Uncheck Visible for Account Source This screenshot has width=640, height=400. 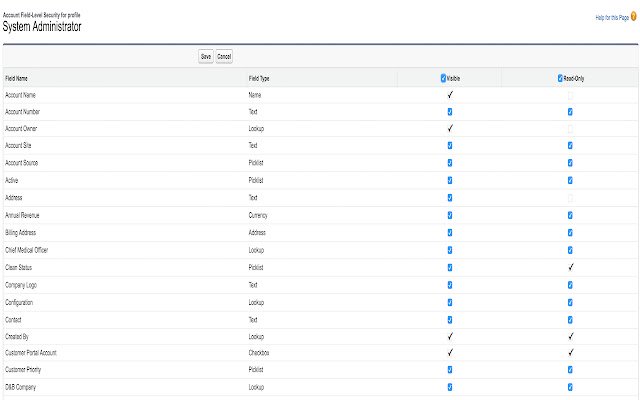click(450, 163)
